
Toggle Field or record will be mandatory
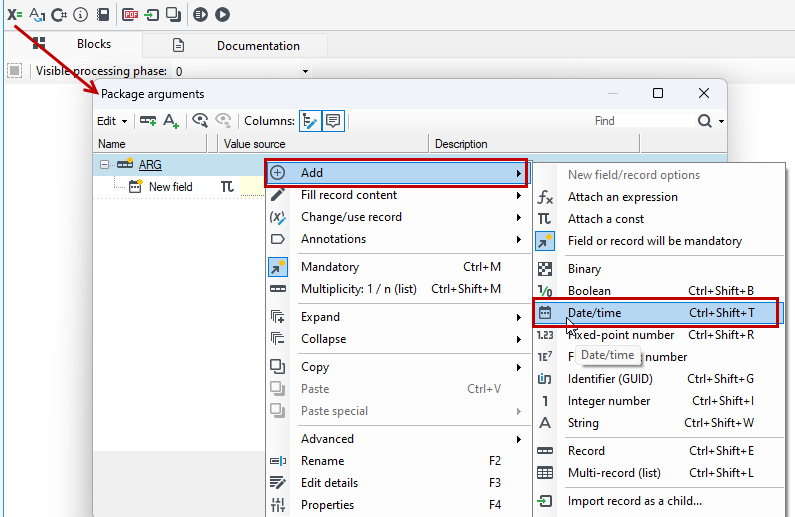(659, 241)
